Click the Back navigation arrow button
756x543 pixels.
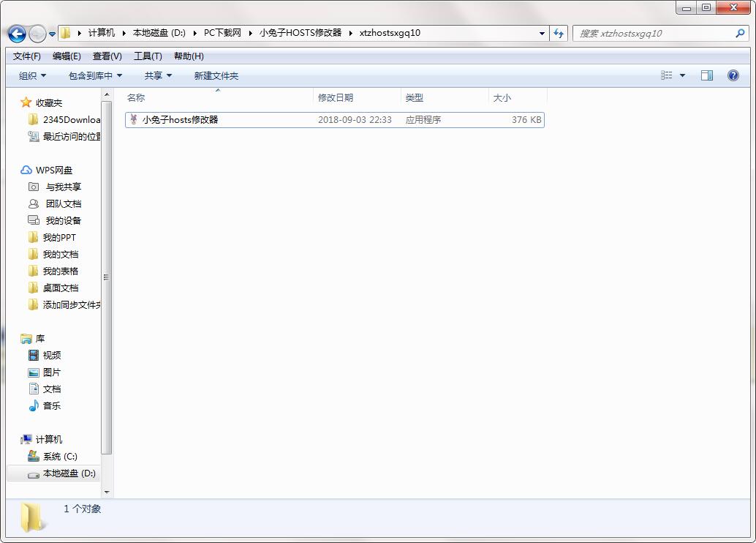click(17, 34)
